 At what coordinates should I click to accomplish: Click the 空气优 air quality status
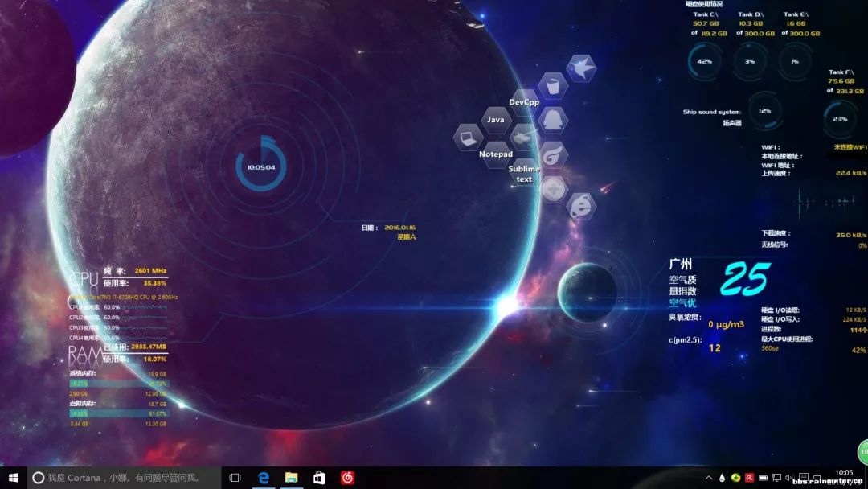682,303
